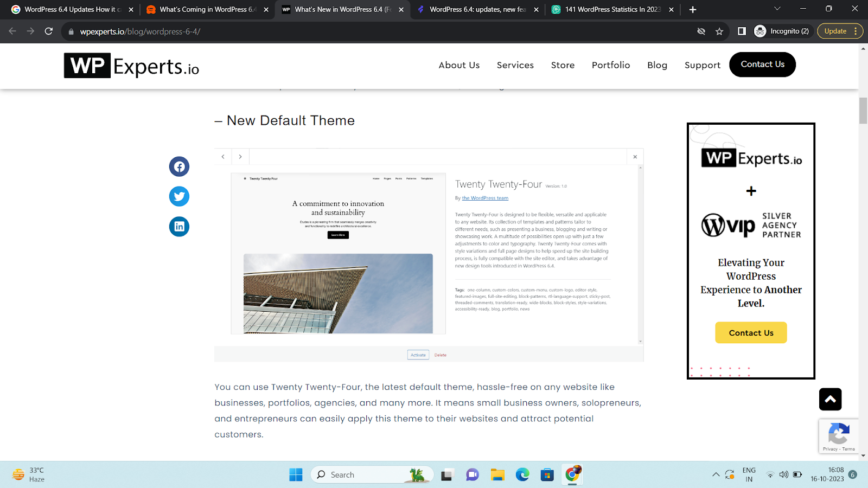Open About Us navigation menu item
The height and width of the screenshot is (488, 868).
click(x=459, y=65)
